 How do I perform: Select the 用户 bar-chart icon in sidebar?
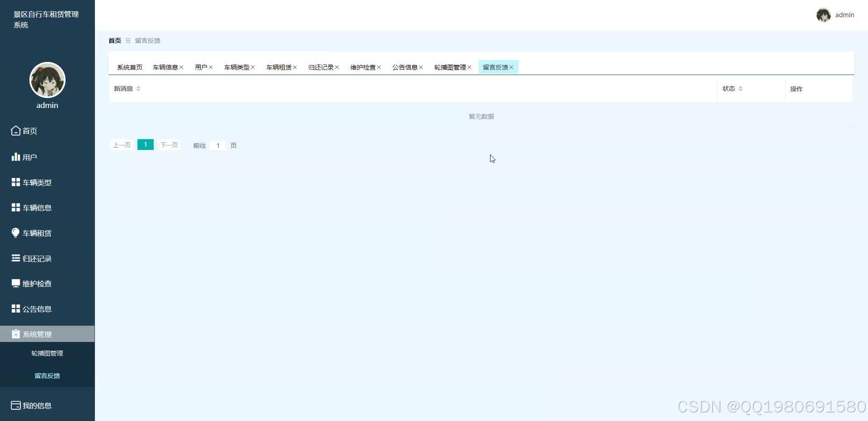point(15,157)
